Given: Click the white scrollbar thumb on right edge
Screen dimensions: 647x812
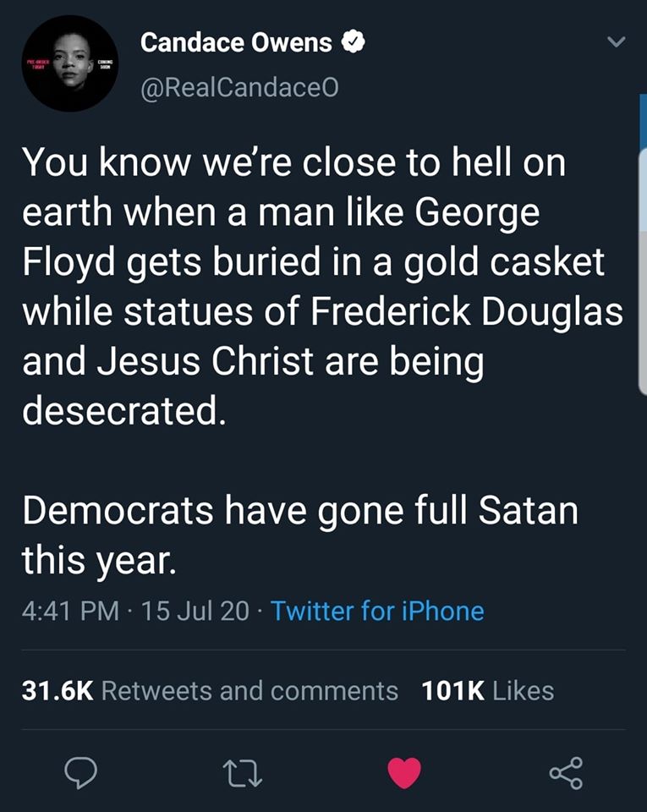Looking at the screenshot, I should coord(642,271).
